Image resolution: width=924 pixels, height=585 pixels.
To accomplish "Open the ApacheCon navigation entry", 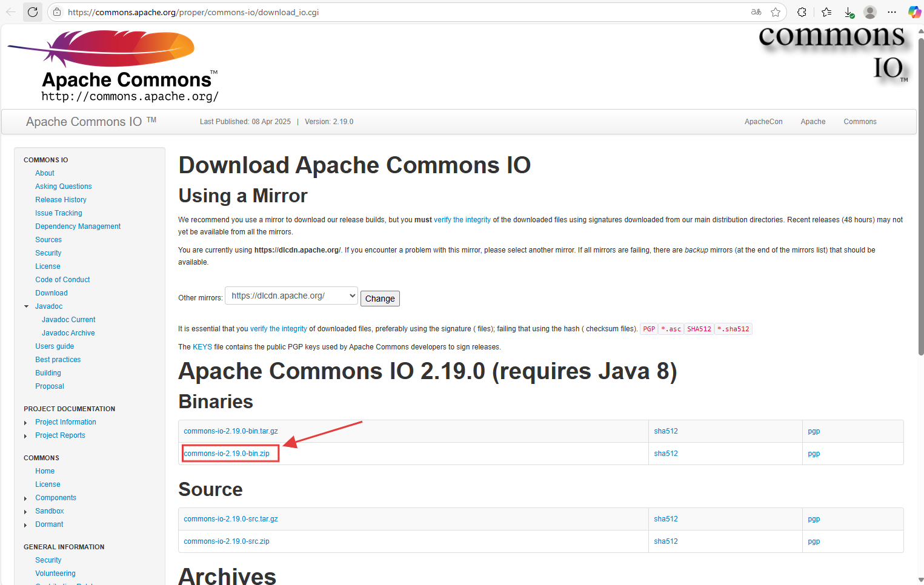I will (x=763, y=121).
